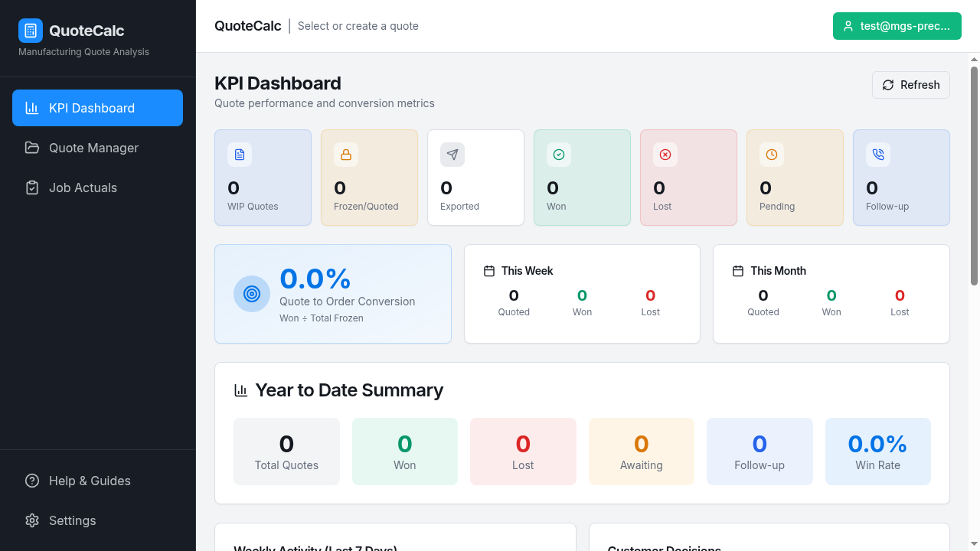Open Help & Guides
The image size is (980, 551).
(x=97, y=481)
